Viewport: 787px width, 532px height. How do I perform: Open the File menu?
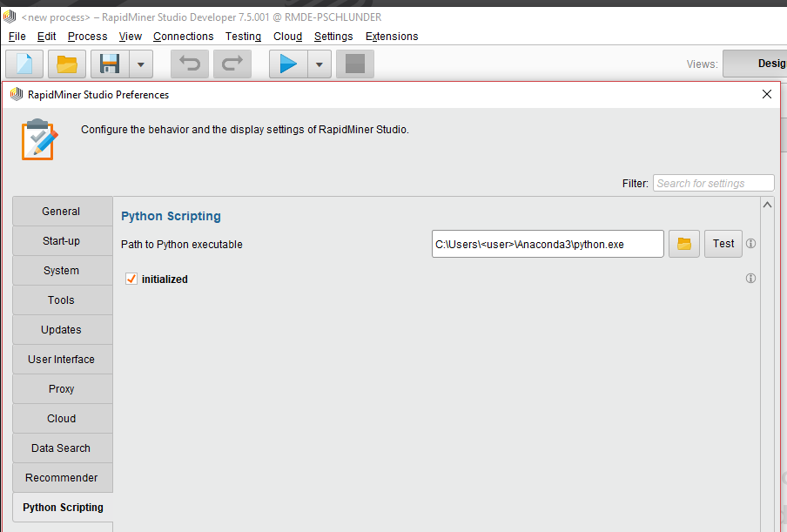click(17, 37)
